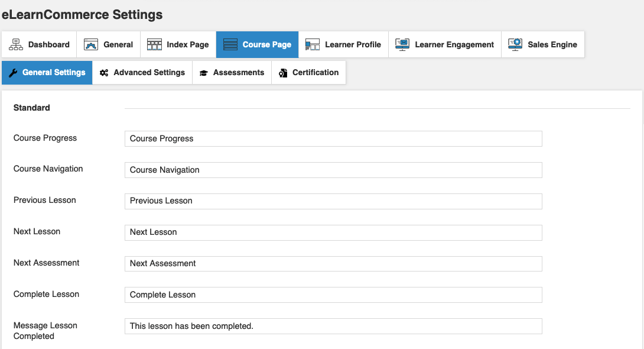The image size is (644, 349).
Task: Click the Index Page grid icon
Action: (154, 44)
